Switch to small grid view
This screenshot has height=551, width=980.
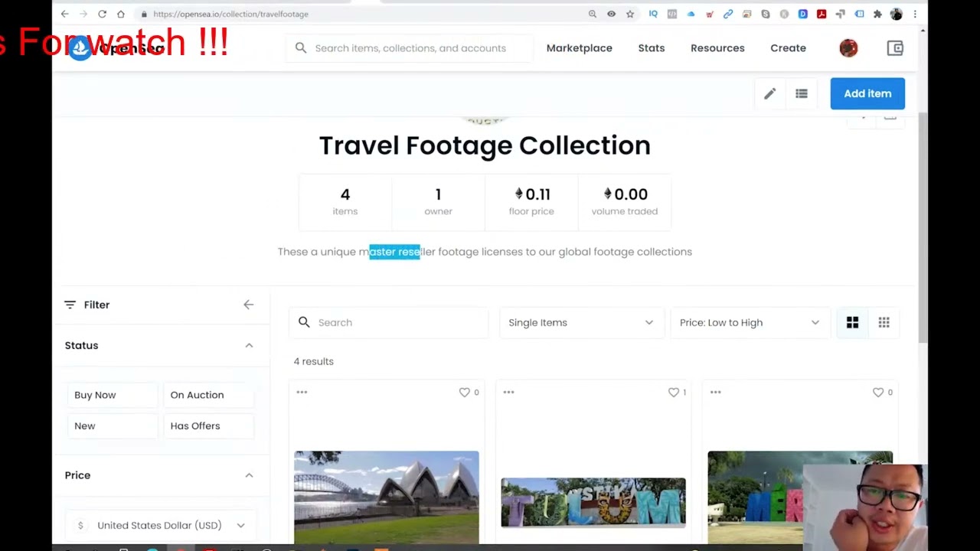click(884, 322)
